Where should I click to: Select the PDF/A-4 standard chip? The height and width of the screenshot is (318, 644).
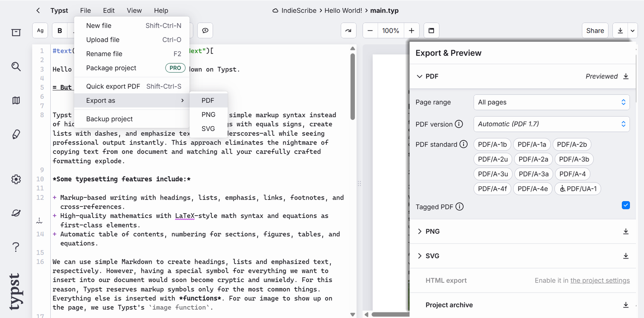(573, 174)
